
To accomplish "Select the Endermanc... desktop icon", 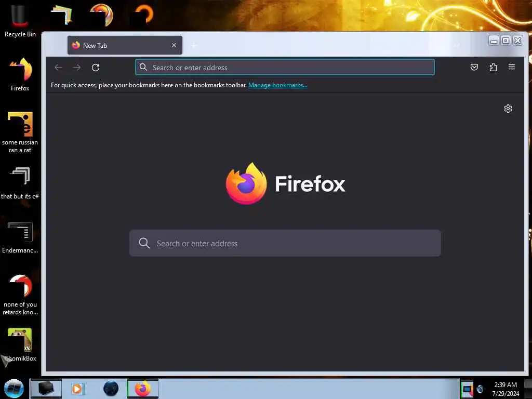I will (x=20, y=237).
